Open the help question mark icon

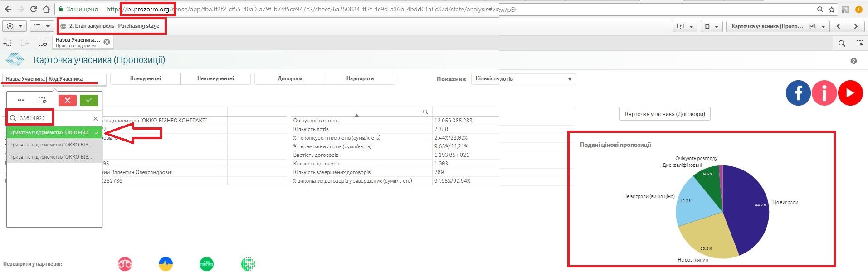853,61
